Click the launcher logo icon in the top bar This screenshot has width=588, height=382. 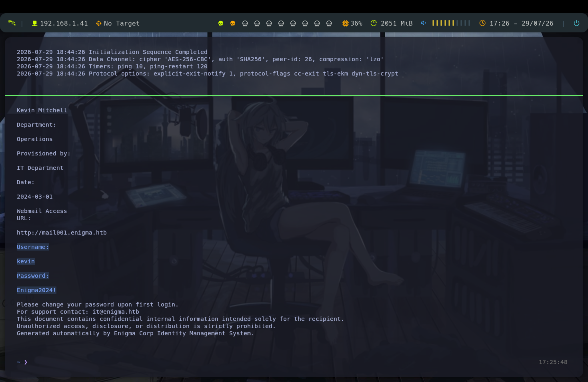click(x=12, y=23)
